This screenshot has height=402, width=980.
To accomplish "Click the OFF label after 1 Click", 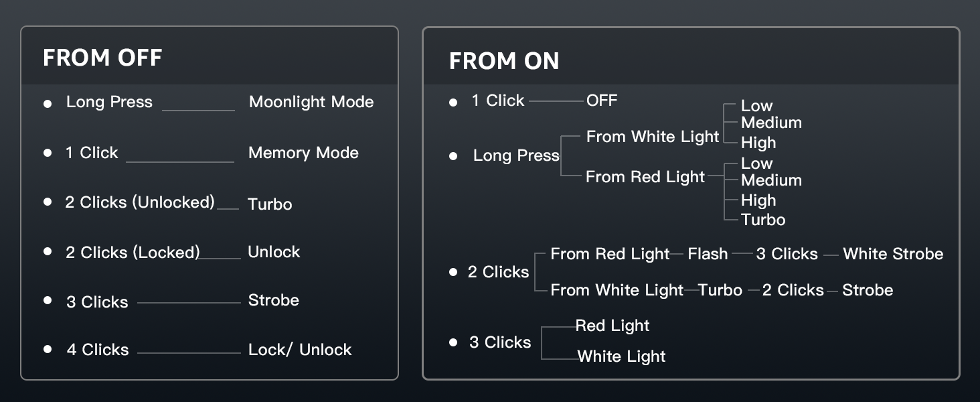I will click(x=602, y=100).
